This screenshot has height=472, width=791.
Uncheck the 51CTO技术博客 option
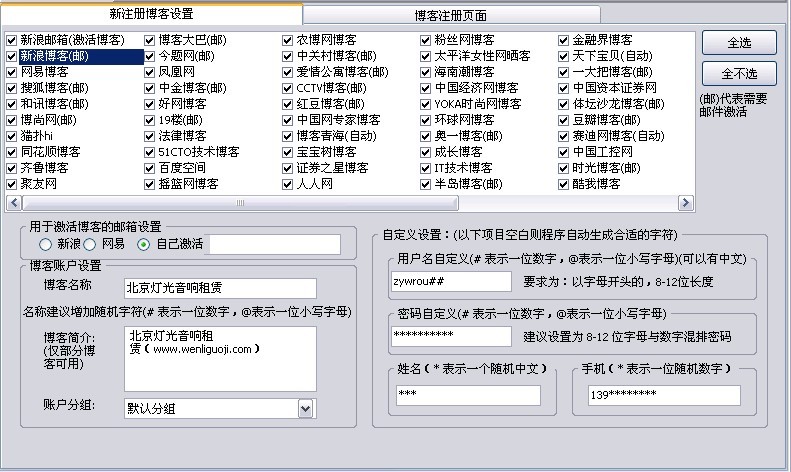[x=150, y=152]
